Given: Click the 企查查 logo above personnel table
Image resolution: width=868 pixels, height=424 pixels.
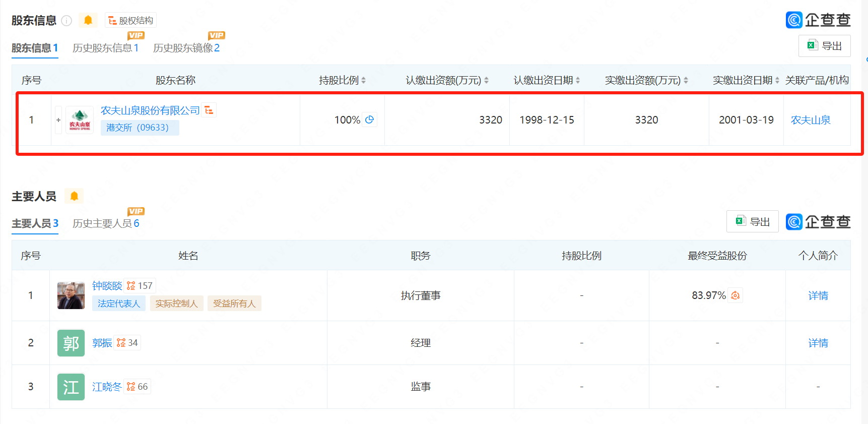Looking at the screenshot, I should point(818,222).
